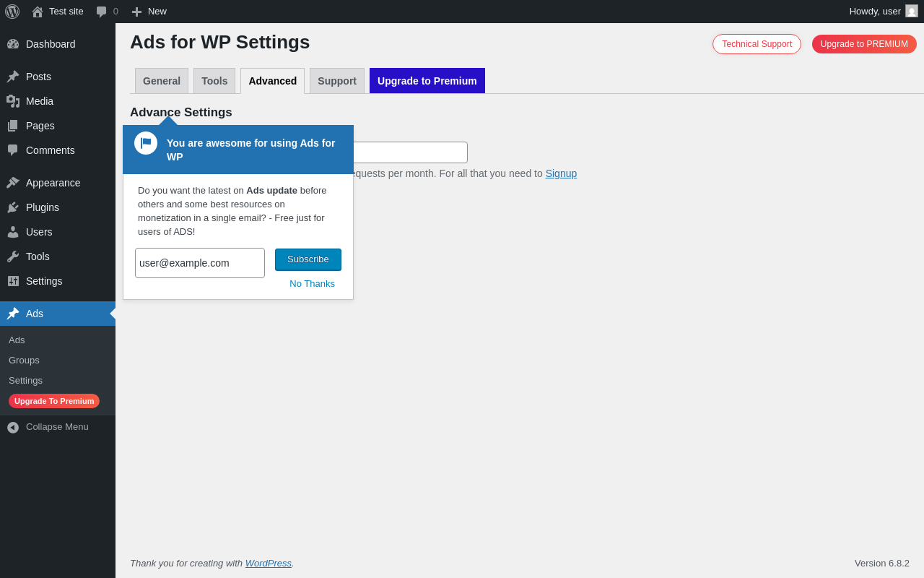The width and height of the screenshot is (924, 578).
Task: Focus the subscription email field
Action: click(x=200, y=263)
